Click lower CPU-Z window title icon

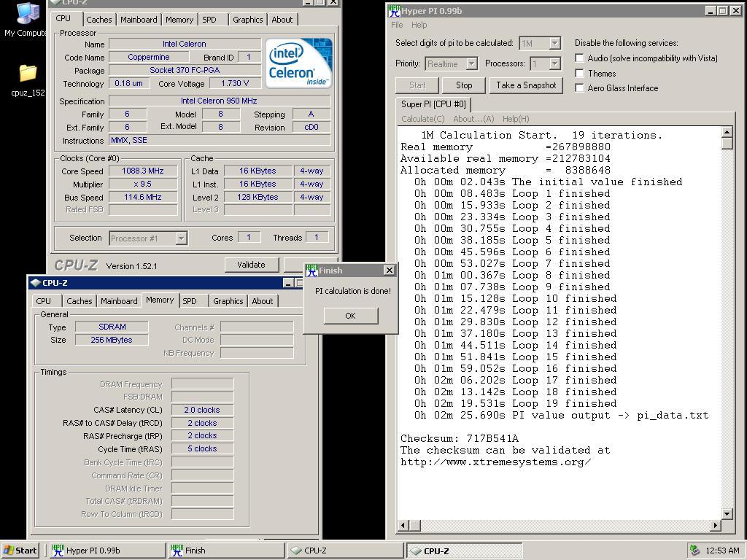(x=36, y=283)
